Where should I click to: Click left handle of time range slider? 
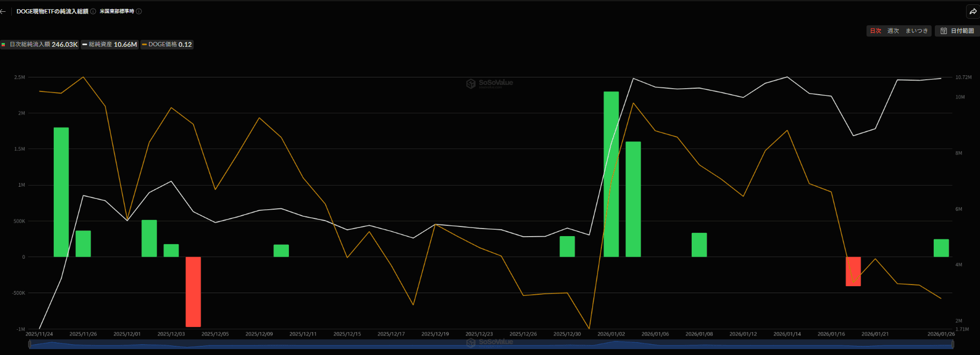click(x=30, y=344)
